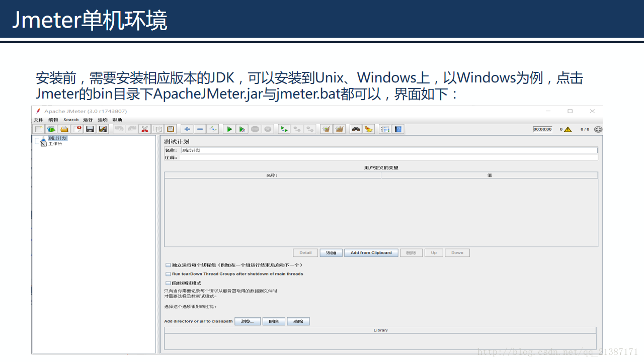Click the yellow warning triangle icon
Image resolution: width=644 pixels, height=362 pixels.
tap(568, 129)
